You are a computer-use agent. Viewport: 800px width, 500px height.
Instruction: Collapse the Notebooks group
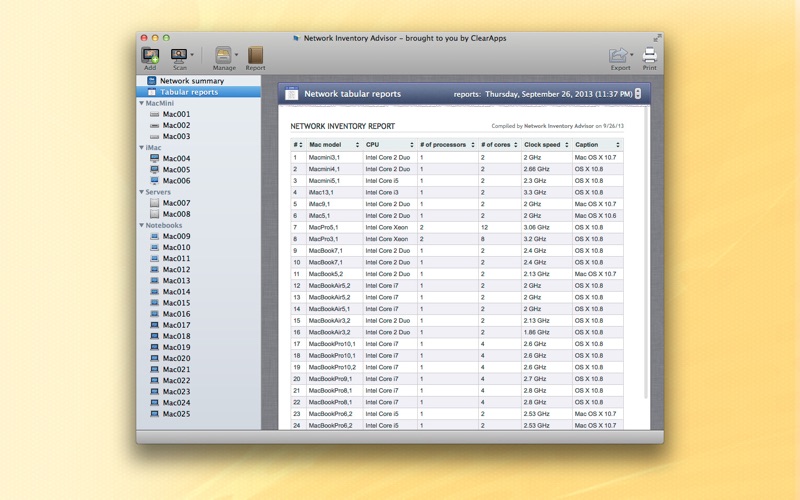141,225
